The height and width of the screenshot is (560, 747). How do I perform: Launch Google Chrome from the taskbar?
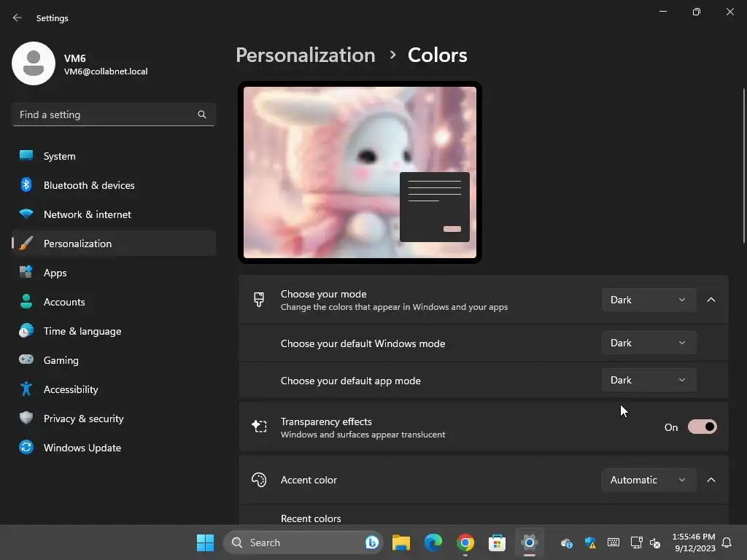coord(465,542)
